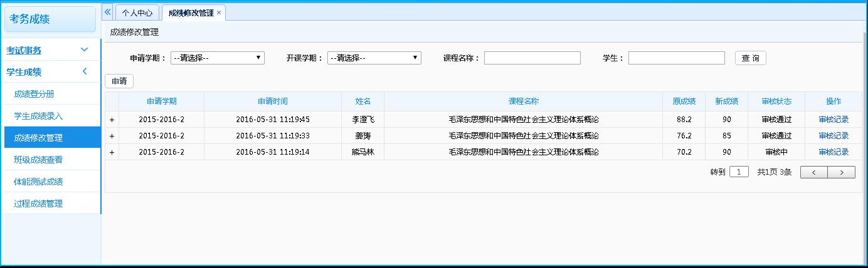
Task: Click the 转到 page number field
Action: [x=739, y=172]
